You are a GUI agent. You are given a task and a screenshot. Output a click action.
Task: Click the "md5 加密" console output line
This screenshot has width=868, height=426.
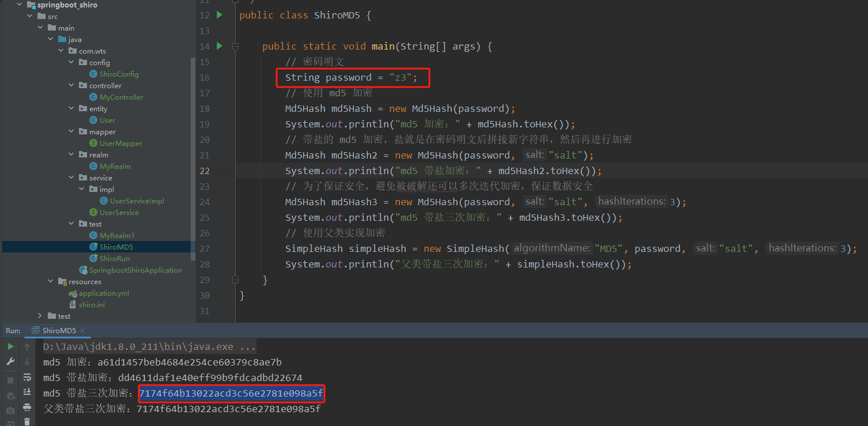click(163, 362)
